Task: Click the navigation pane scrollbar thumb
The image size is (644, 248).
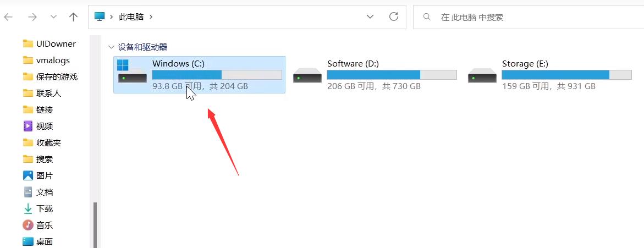Action: [x=95, y=224]
